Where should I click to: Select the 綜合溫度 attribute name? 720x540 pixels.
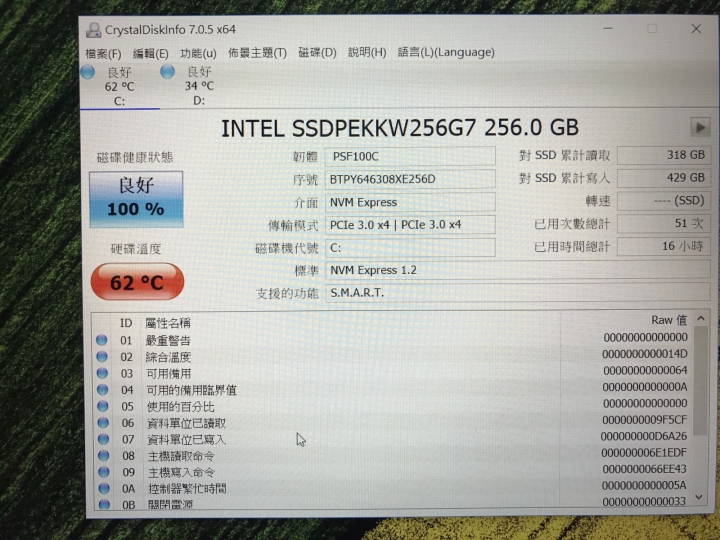tap(168, 357)
